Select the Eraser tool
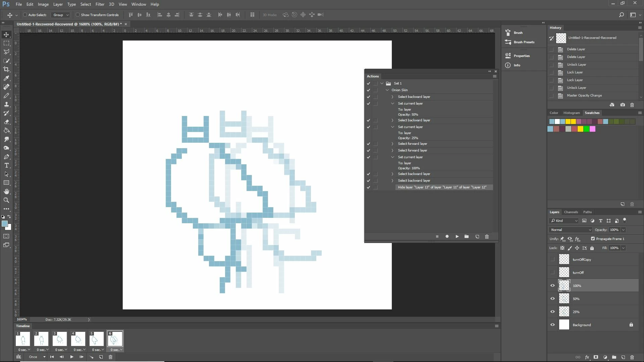 (x=6, y=122)
